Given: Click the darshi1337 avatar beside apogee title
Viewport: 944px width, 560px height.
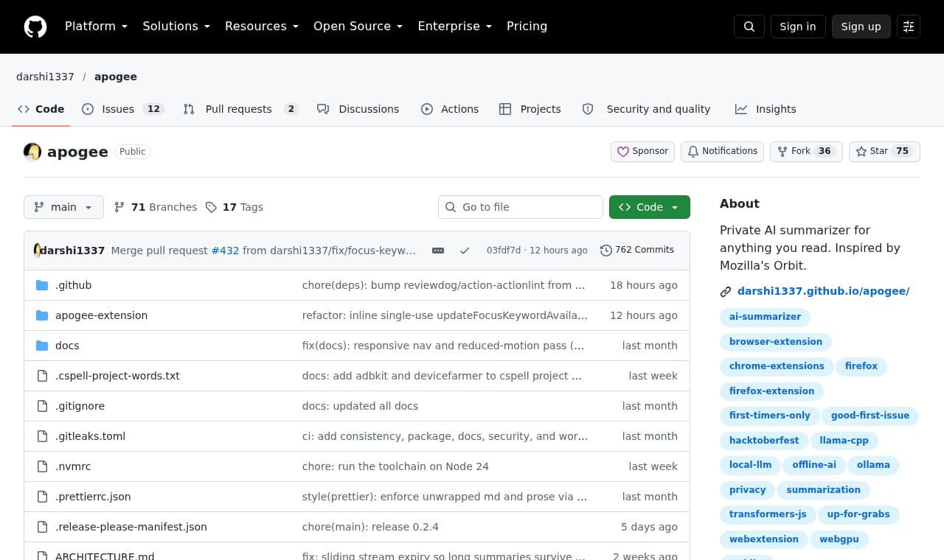Looking at the screenshot, I should (32, 152).
